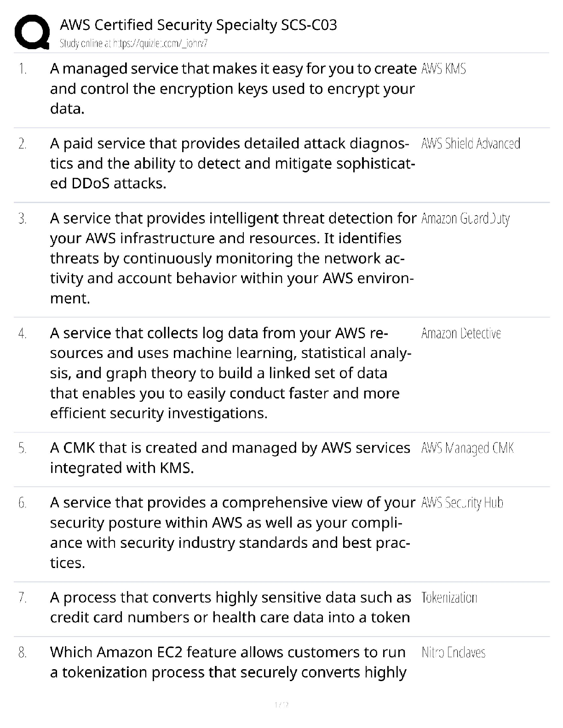Click the comprehensive security posture definition
The image size is (563, 728).
232,533
